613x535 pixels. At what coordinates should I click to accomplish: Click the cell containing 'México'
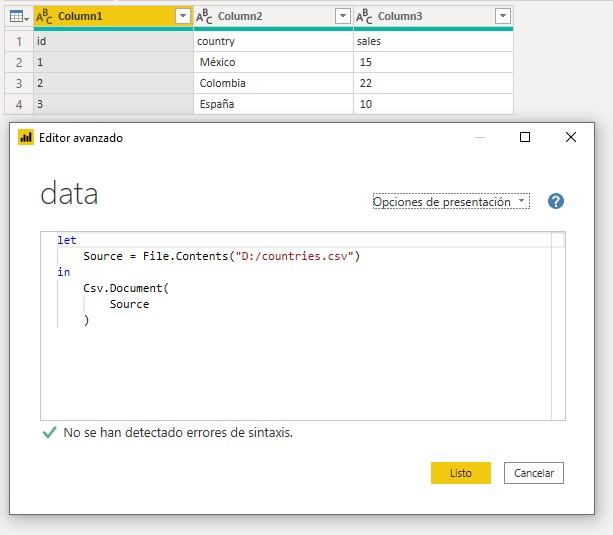click(274, 62)
